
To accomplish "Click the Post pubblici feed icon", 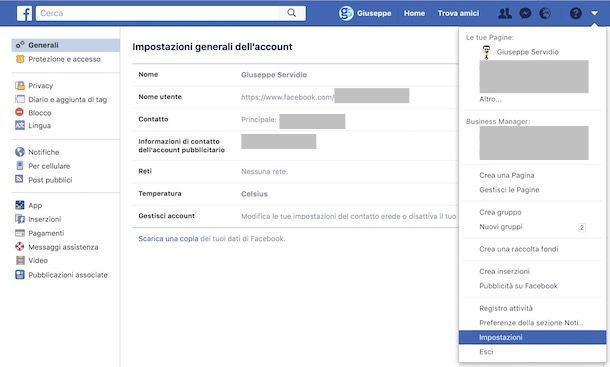I will (x=19, y=179).
